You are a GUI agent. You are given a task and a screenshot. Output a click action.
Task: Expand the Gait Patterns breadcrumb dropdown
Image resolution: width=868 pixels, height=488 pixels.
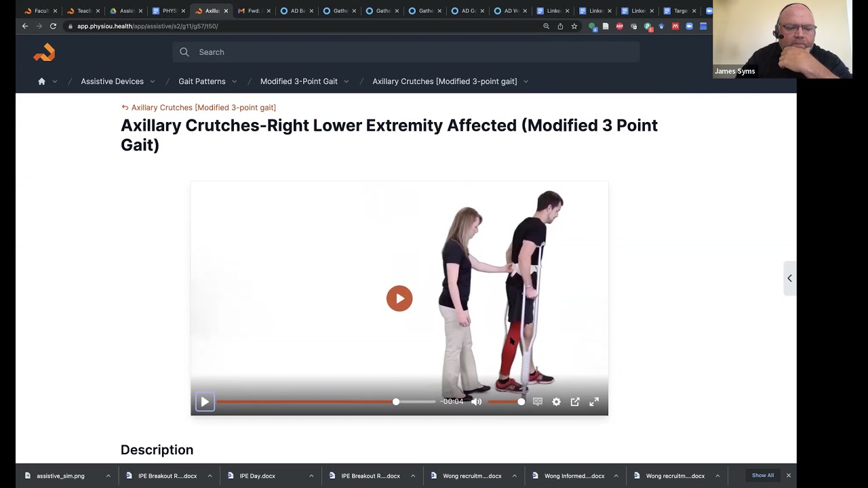(234, 81)
